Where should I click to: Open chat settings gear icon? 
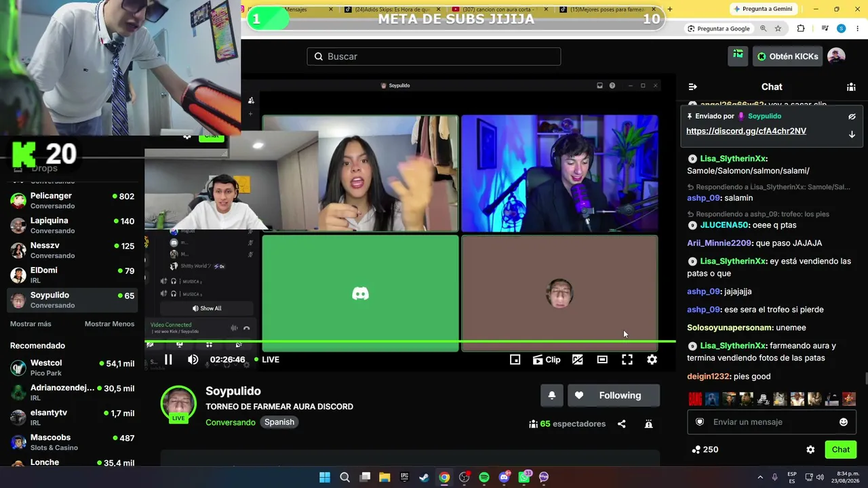pos(810,449)
